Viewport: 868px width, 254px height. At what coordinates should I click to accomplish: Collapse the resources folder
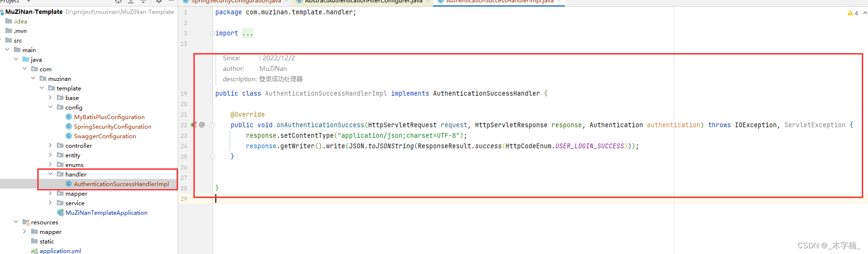coord(16,222)
